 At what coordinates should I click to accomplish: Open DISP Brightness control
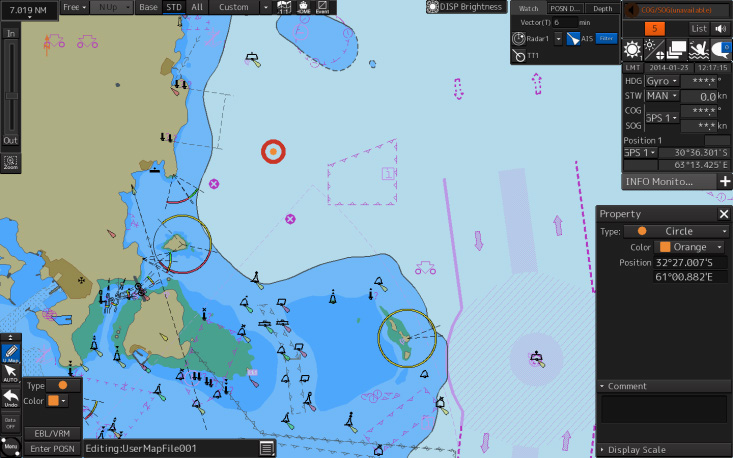(466, 7)
